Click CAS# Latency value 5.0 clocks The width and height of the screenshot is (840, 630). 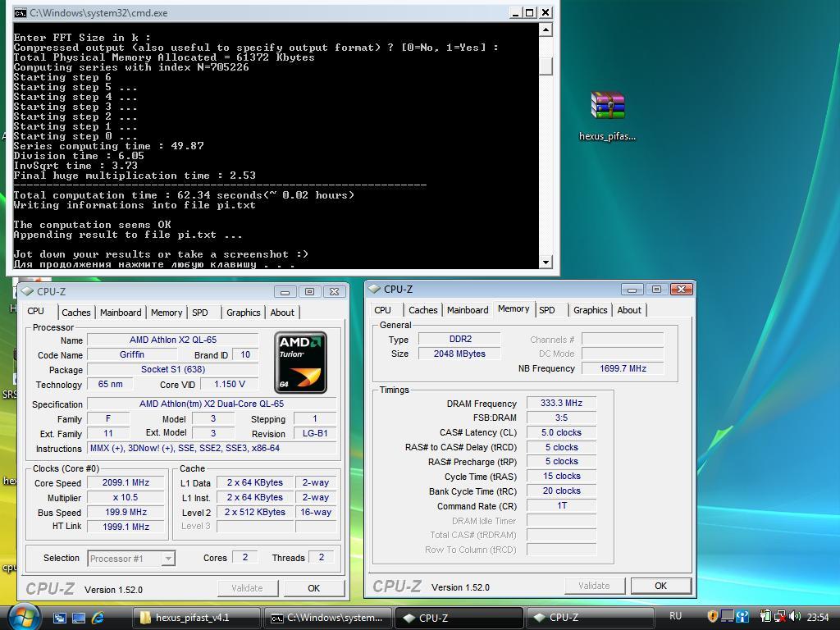[561, 432]
